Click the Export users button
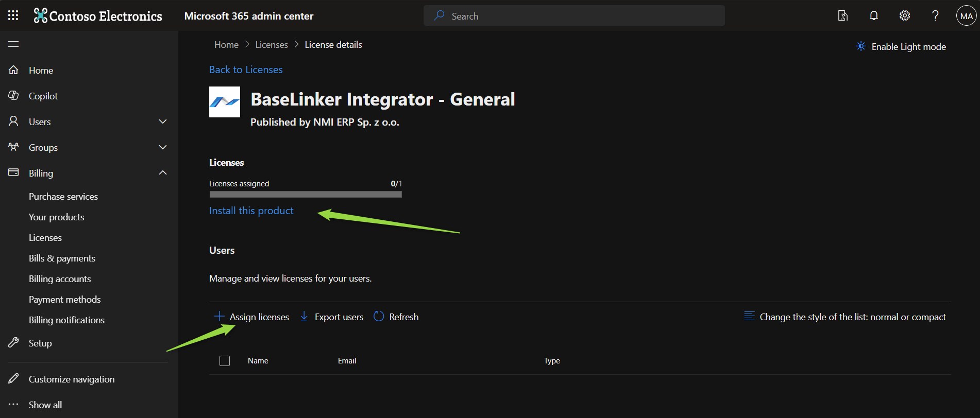 (x=332, y=317)
